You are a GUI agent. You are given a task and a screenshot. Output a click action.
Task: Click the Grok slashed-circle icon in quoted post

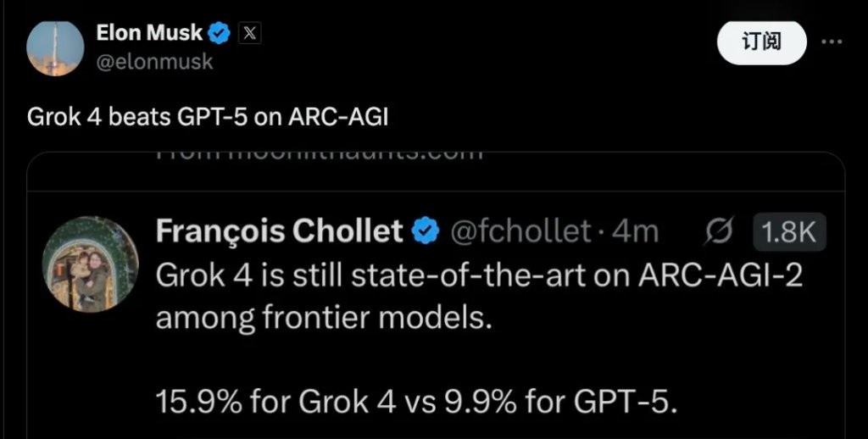tap(719, 231)
